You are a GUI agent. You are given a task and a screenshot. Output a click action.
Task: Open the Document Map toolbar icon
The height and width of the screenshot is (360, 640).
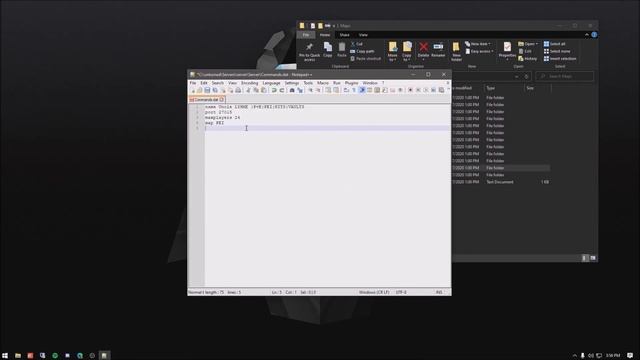377,90
